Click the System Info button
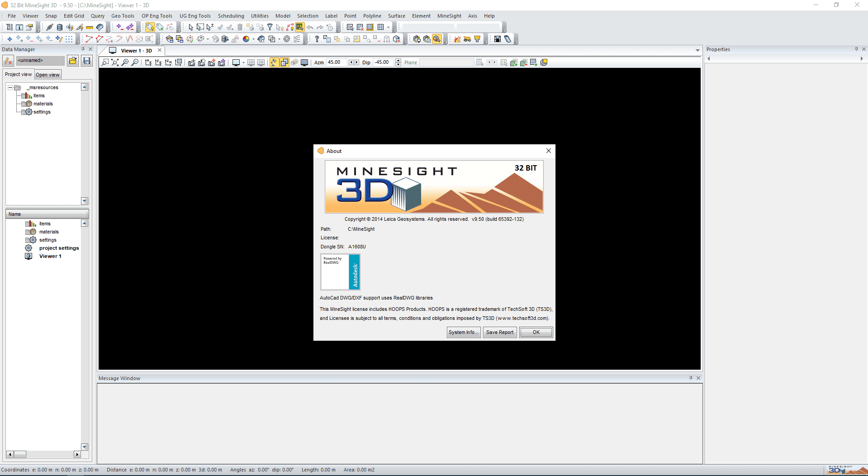 point(463,332)
